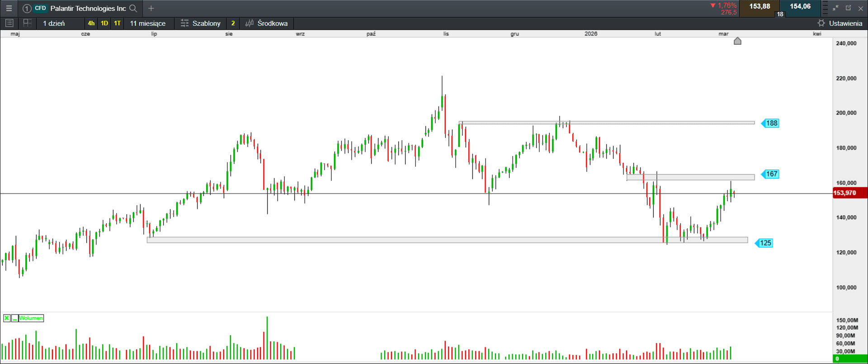Remove the Wolumen indicator with X
The height and width of the screenshot is (364, 868).
[7, 318]
